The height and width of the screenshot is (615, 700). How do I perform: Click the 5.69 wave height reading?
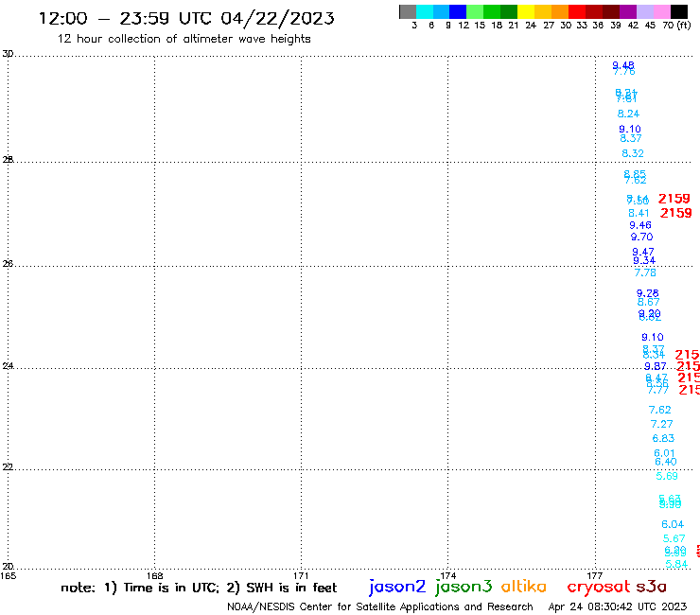pyautogui.click(x=667, y=477)
